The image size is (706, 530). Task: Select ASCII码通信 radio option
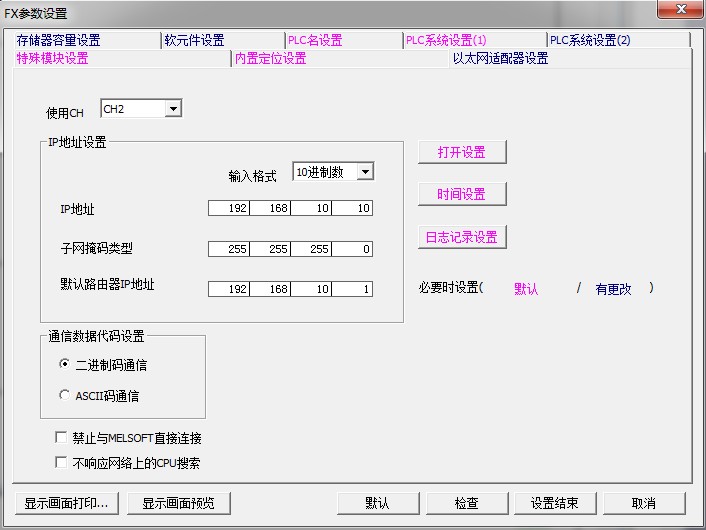tap(65, 395)
